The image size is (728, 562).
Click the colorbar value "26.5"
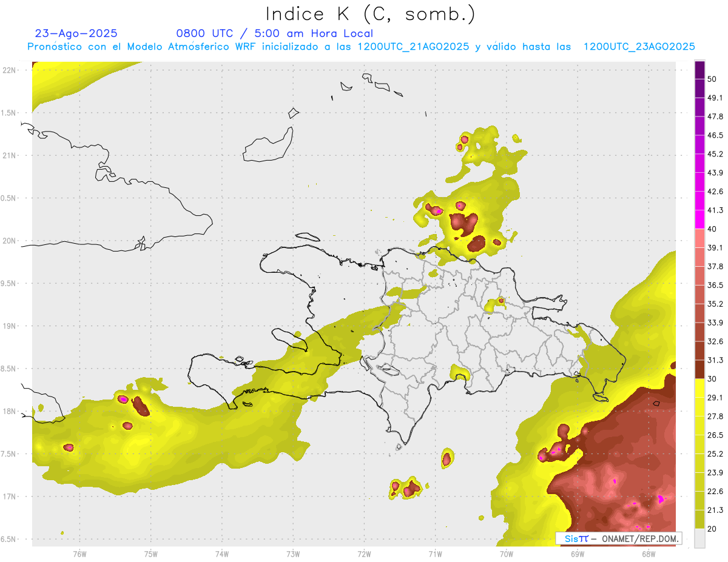[715, 435]
